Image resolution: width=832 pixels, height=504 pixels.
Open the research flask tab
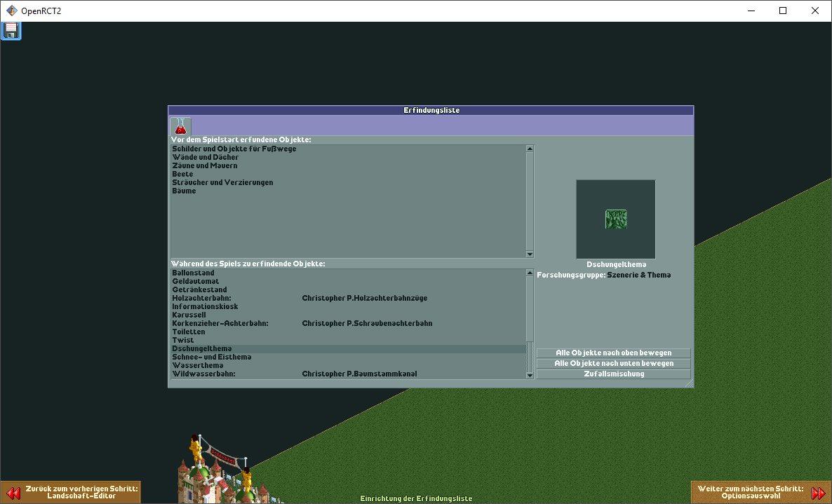(x=180, y=127)
